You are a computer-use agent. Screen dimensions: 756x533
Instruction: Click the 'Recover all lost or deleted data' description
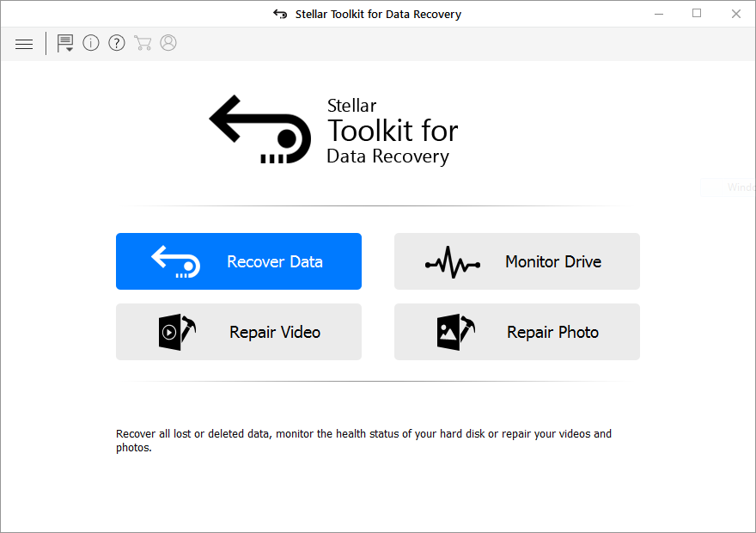point(363,440)
